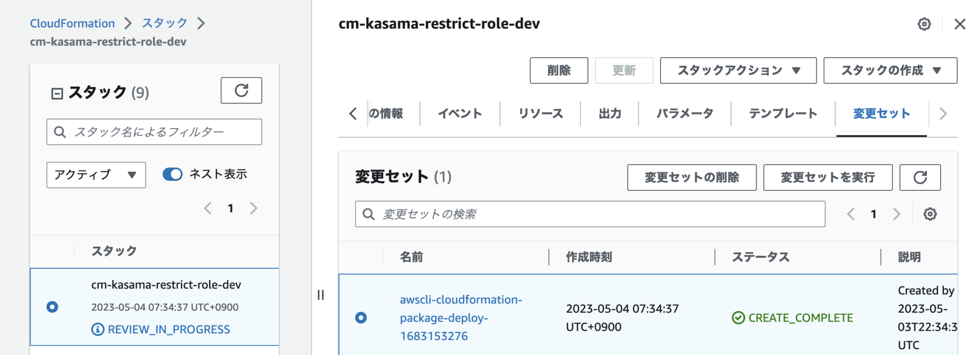The image size is (980, 355).
Task: Click the 削除 button
Action: click(x=558, y=70)
